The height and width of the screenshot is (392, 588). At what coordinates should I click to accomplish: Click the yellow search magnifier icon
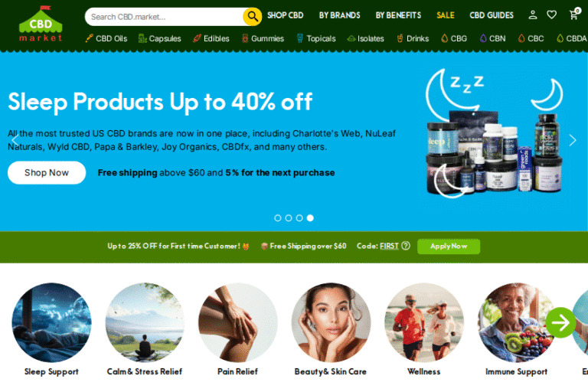click(253, 17)
